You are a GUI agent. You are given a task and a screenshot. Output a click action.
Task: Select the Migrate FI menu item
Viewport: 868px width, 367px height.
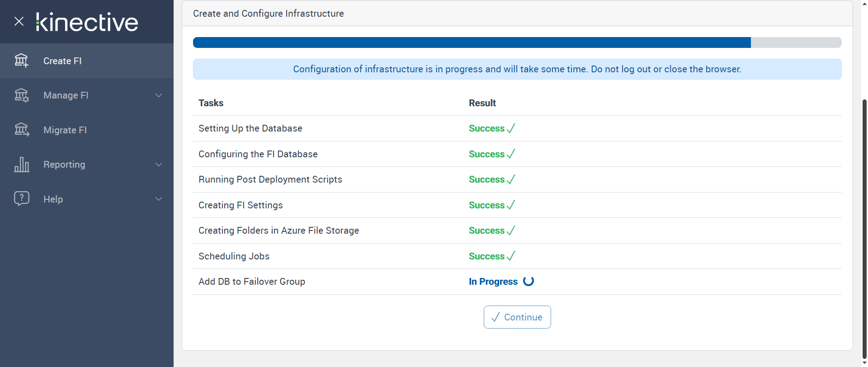coord(65,130)
